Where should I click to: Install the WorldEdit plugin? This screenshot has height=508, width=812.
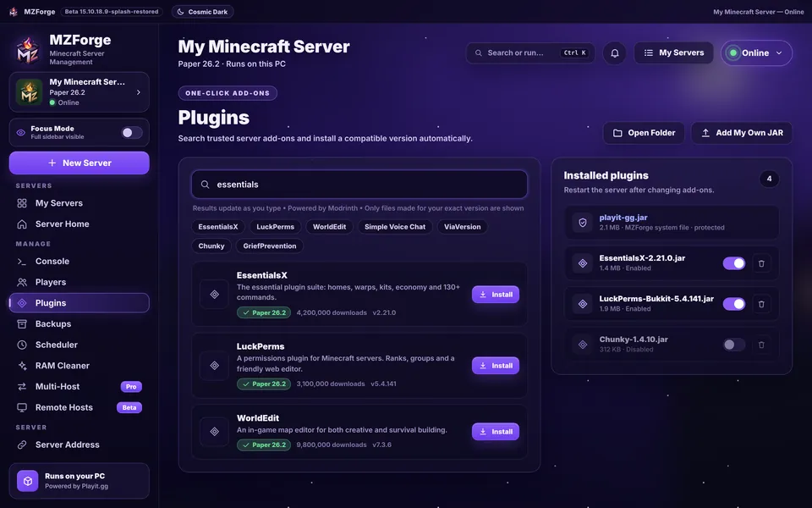(495, 431)
